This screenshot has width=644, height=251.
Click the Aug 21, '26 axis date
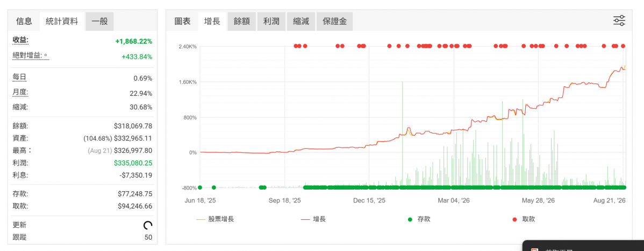610,201
